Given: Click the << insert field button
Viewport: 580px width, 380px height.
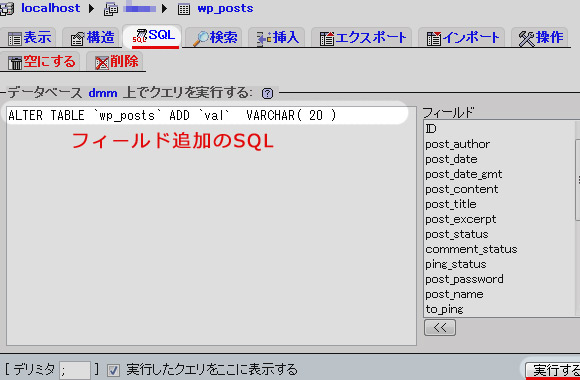Looking at the screenshot, I should [x=440, y=328].
